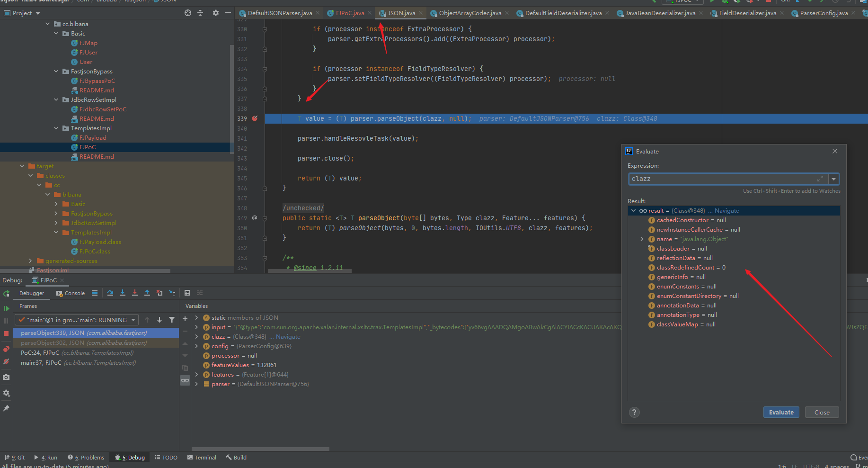Open View Breakpoints icon
This screenshot has height=468, width=868.
pyautogui.click(x=6, y=349)
